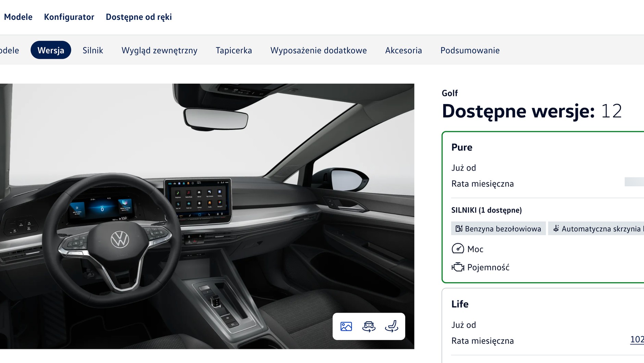Click the SILNIKI (1 dostępne) heading

486,210
